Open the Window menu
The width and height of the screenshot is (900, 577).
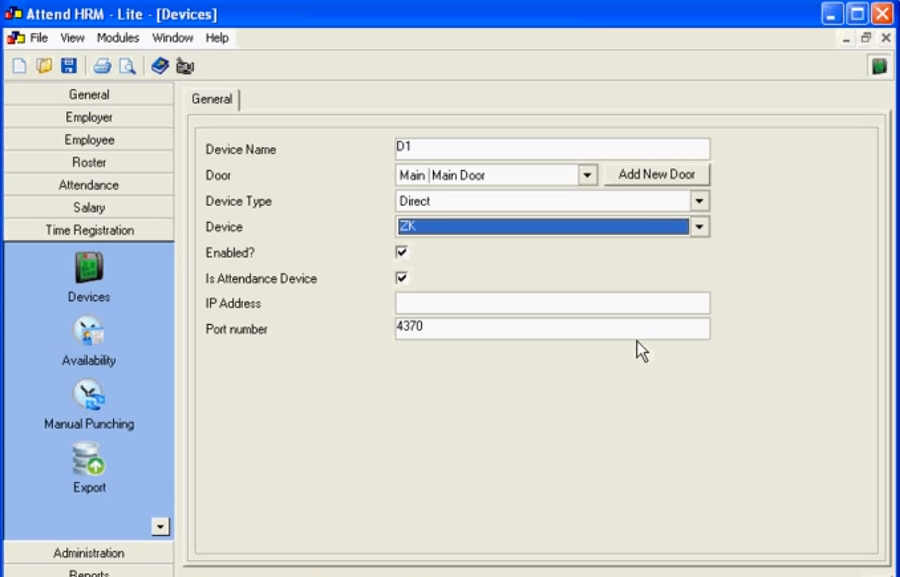coord(172,38)
